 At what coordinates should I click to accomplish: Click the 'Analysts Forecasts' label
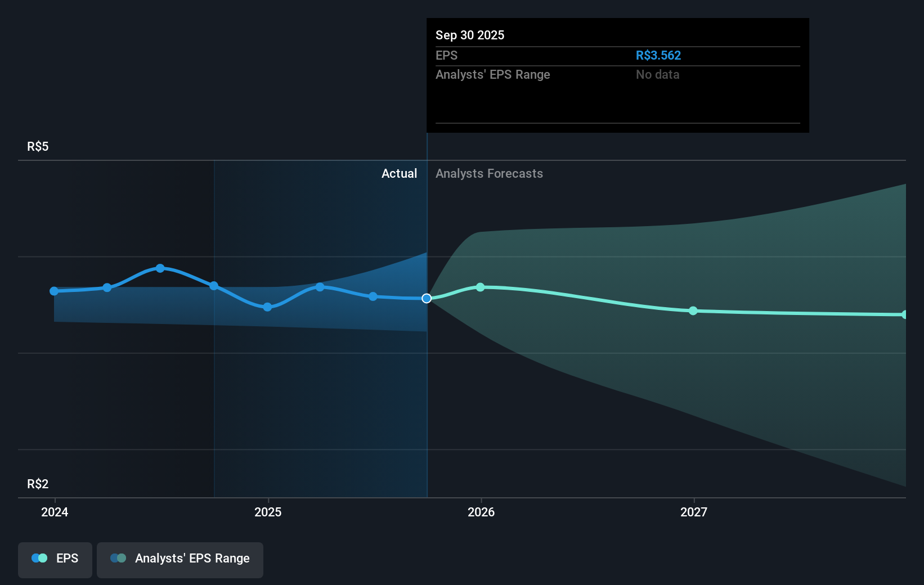click(x=489, y=173)
